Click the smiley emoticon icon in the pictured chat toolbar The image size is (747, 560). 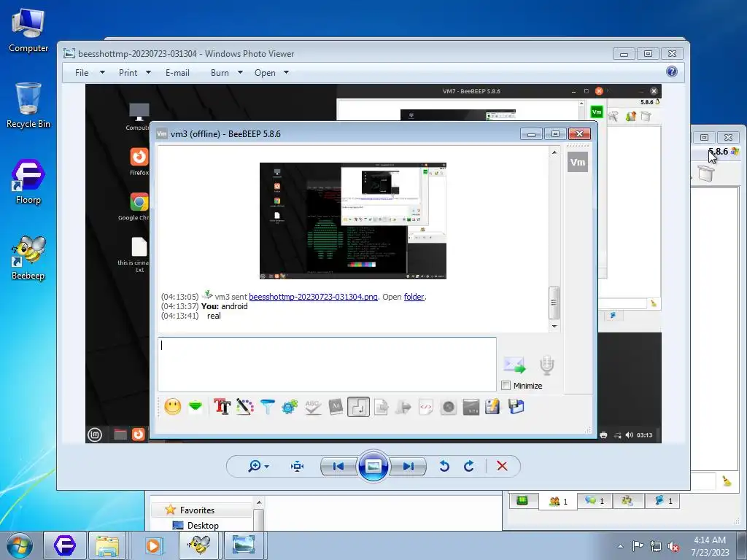pyautogui.click(x=172, y=407)
